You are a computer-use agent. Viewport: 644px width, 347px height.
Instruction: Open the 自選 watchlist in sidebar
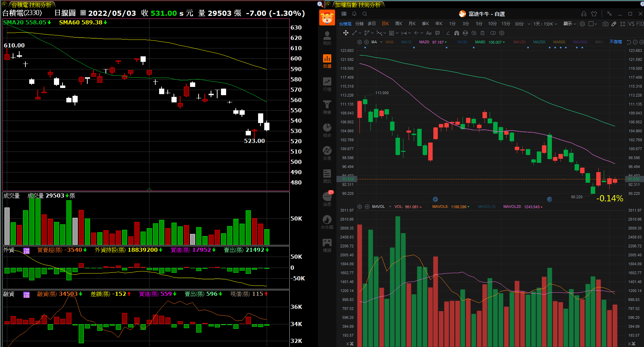coord(327,61)
